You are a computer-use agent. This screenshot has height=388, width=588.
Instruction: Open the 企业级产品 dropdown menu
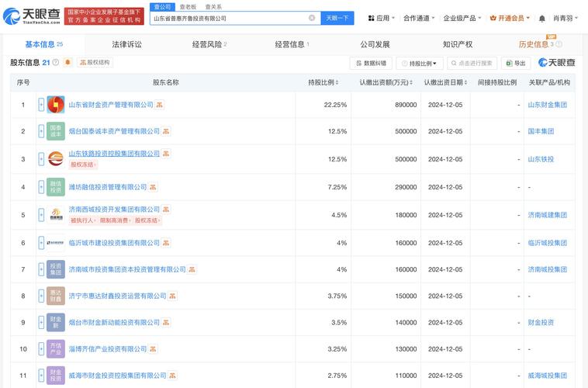[462, 18]
